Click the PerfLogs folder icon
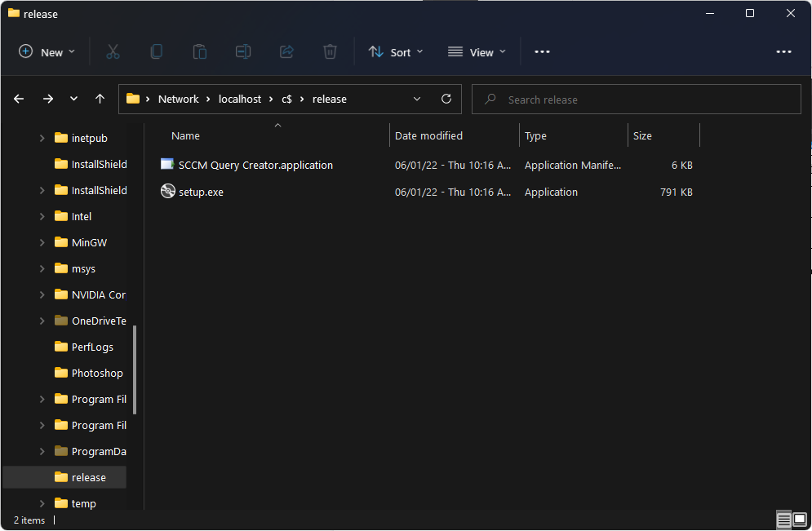 pos(61,347)
